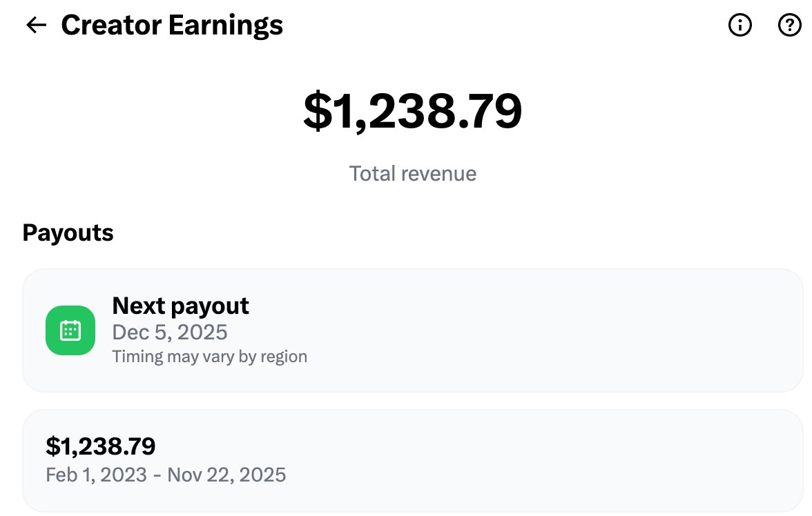
Task: Select the Dec 5, 2025 payout date
Action: [x=170, y=333]
